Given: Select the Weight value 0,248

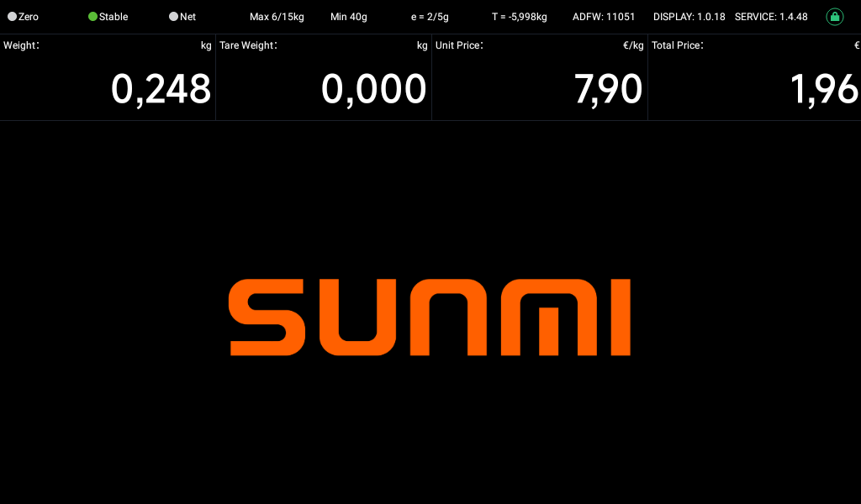Looking at the screenshot, I should point(161,90).
